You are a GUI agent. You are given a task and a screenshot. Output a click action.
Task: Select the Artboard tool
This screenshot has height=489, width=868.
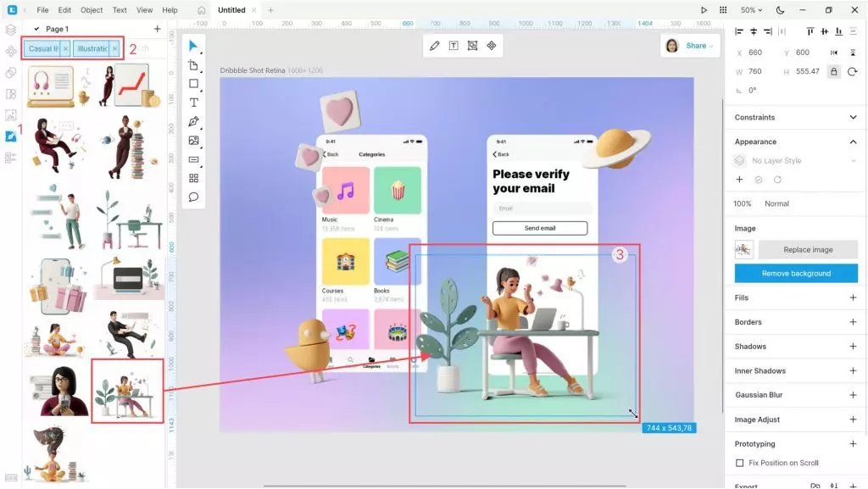point(193,65)
